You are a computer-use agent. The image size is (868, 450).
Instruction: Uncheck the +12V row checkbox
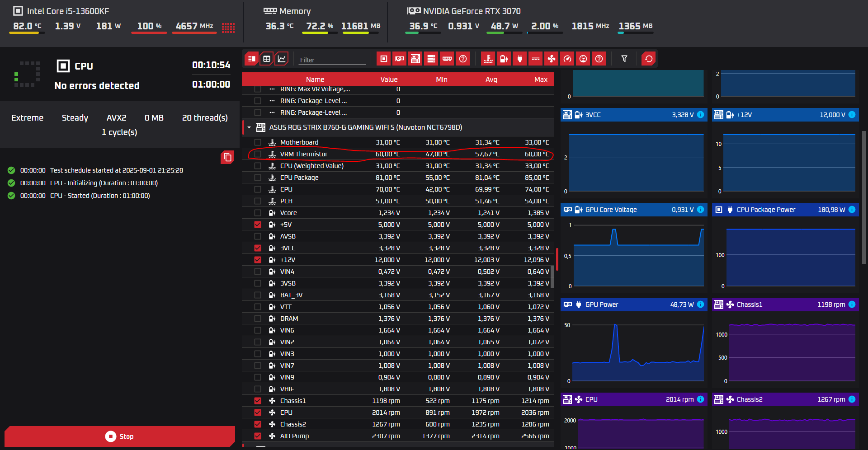[258, 260]
